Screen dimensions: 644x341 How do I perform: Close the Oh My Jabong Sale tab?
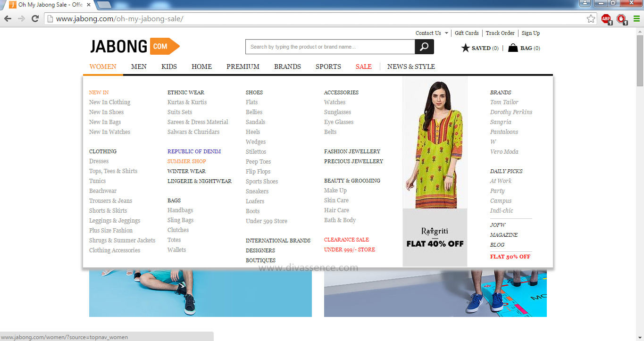coord(88,5)
